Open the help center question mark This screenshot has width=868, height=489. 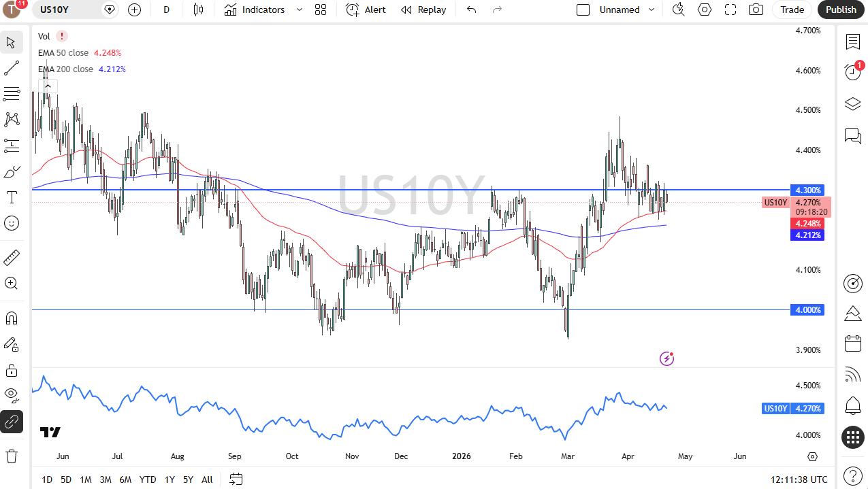click(853, 475)
